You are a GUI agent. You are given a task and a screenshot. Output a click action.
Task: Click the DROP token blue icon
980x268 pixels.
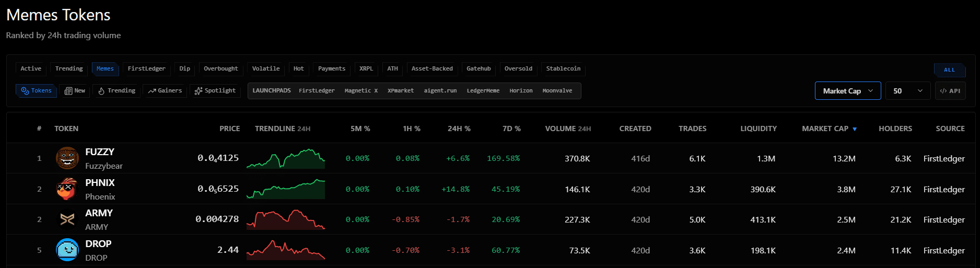click(x=67, y=250)
